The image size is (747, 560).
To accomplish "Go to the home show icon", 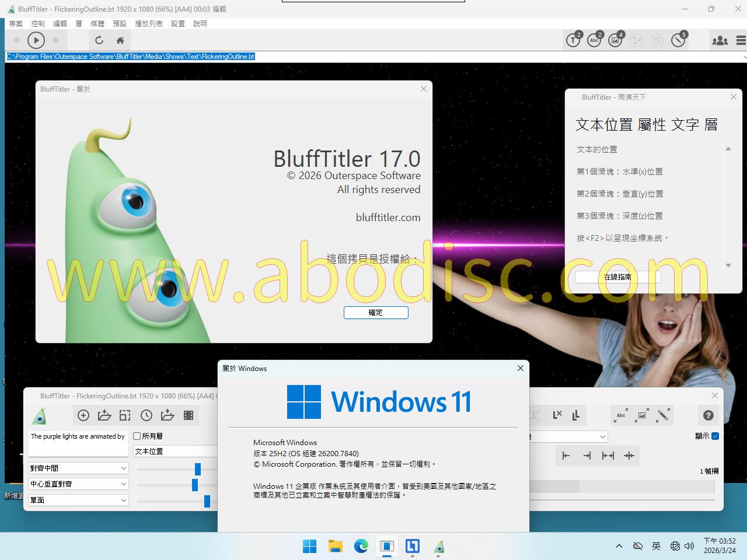I will 120,40.
